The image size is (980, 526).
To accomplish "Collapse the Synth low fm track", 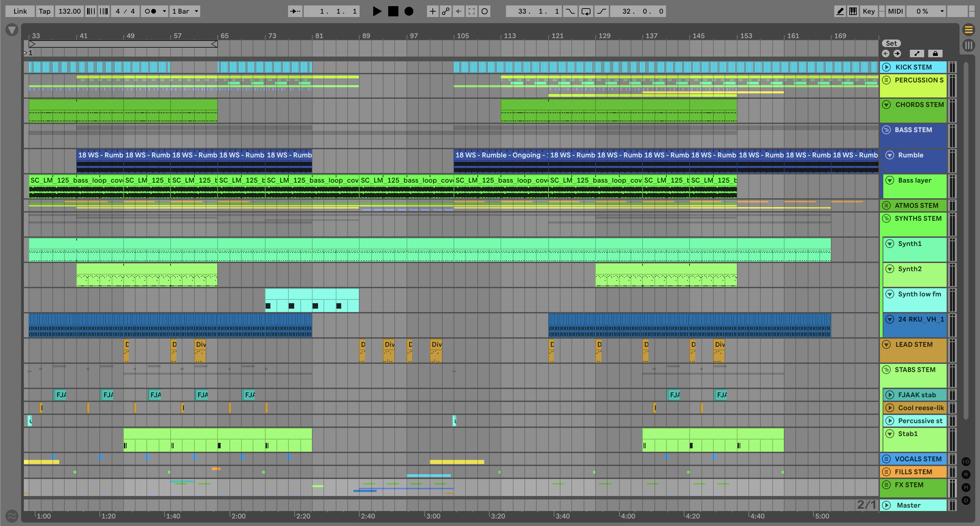I will 889,294.
